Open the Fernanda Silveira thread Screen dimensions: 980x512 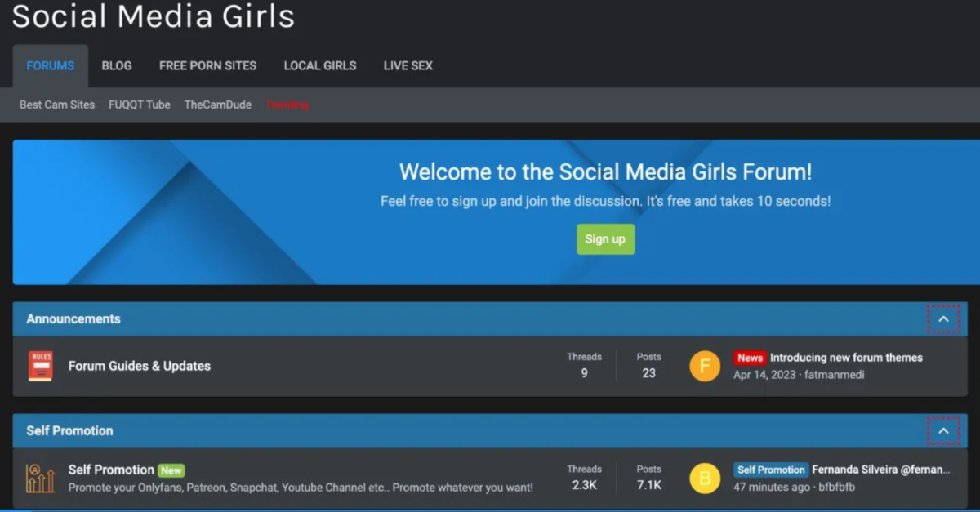coord(880,470)
